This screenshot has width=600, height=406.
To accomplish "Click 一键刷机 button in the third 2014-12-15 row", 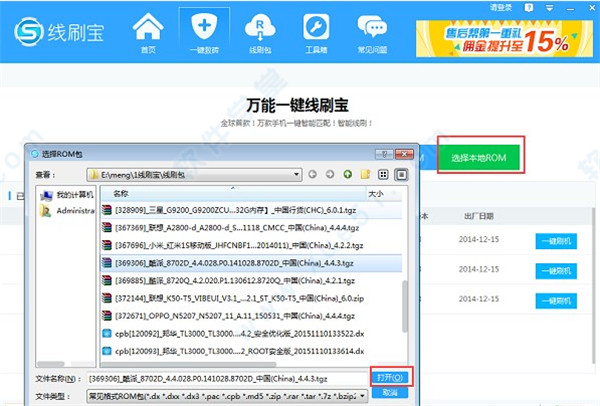I will pos(556,301).
